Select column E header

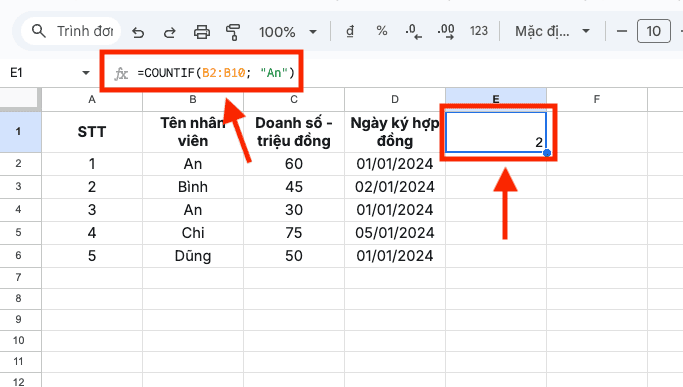496,99
